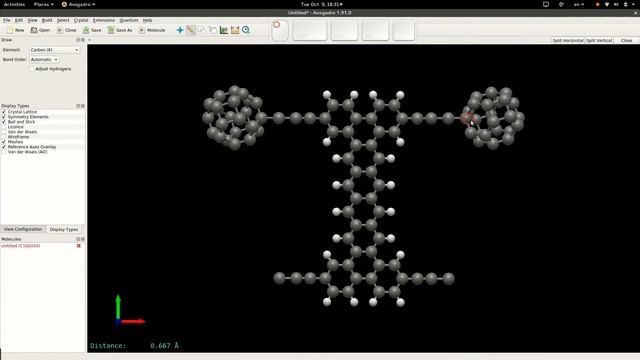
Task: Click the New document icon
Action: tap(10, 30)
